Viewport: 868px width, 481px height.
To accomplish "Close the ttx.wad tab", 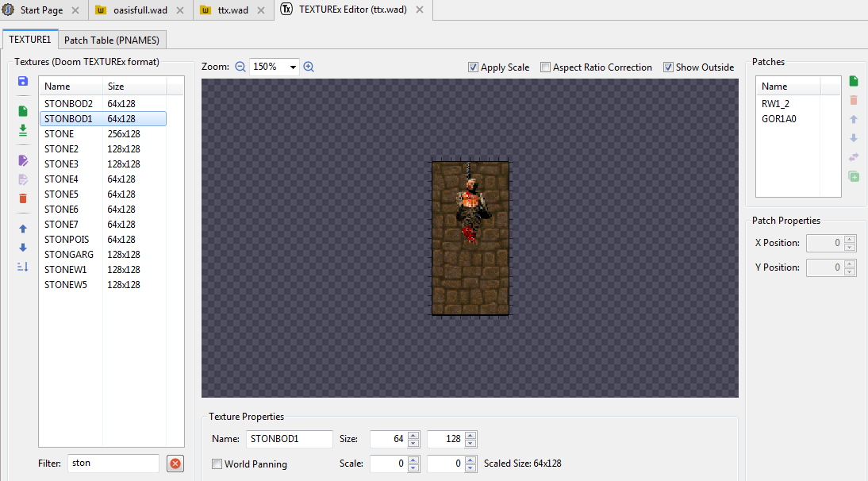I will click(261, 10).
